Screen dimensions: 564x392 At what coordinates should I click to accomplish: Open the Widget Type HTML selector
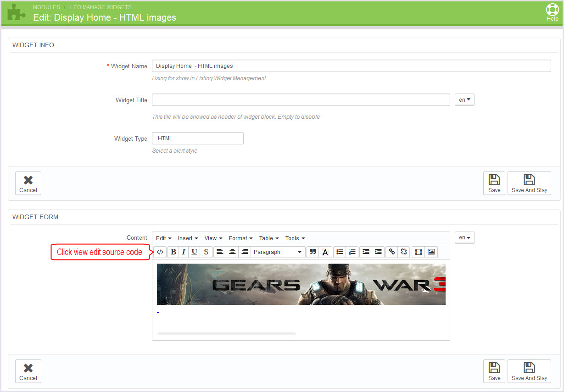click(198, 138)
